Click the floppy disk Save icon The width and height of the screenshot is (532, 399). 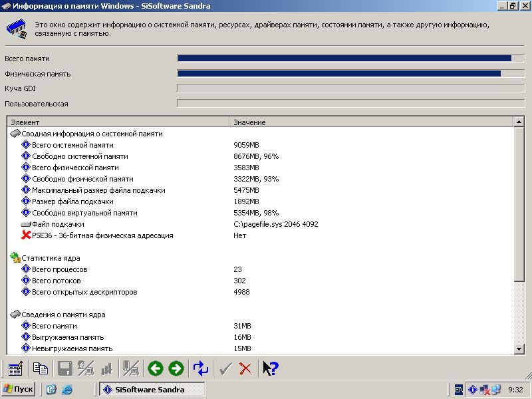tap(65, 368)
